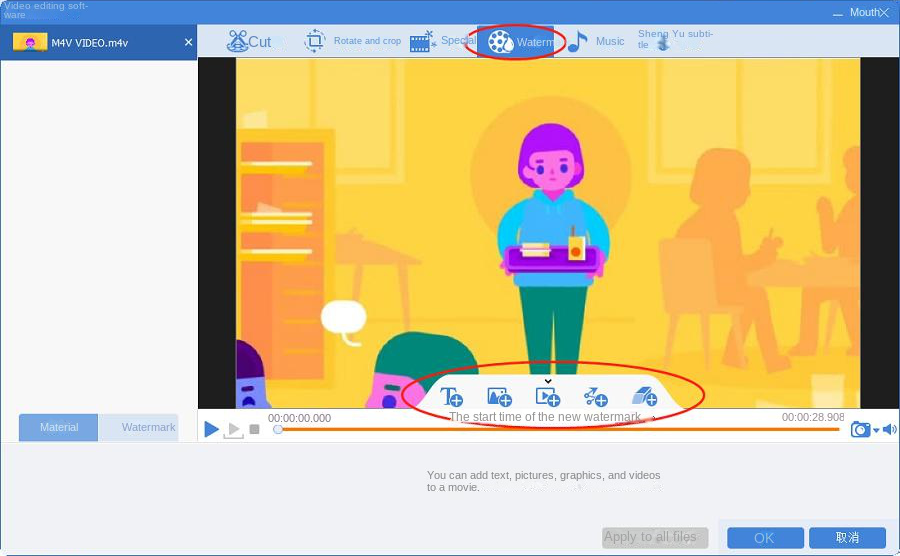Click the Apply to all files button
The height and width of the screenshot is (556, 900).
click(x=655, y=537)
